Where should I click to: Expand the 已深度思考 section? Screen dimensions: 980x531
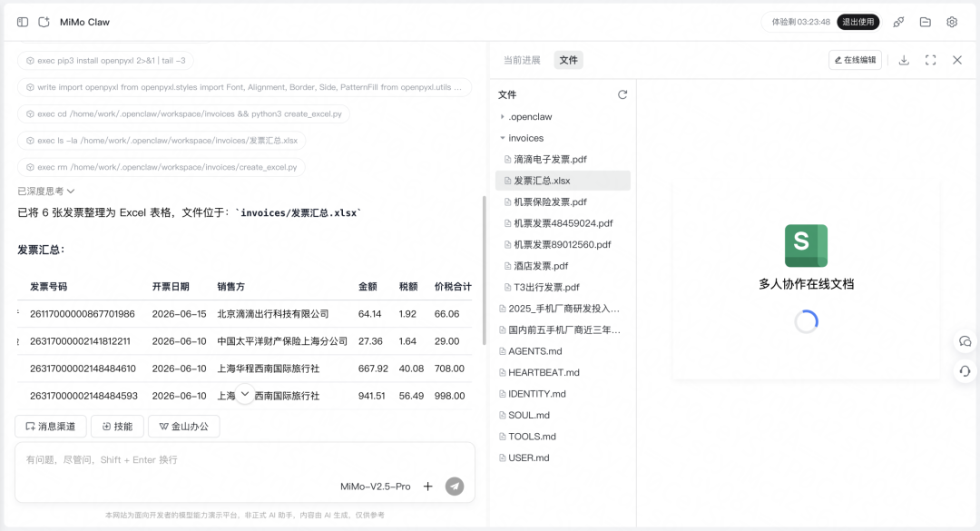(x=46, y=191)
